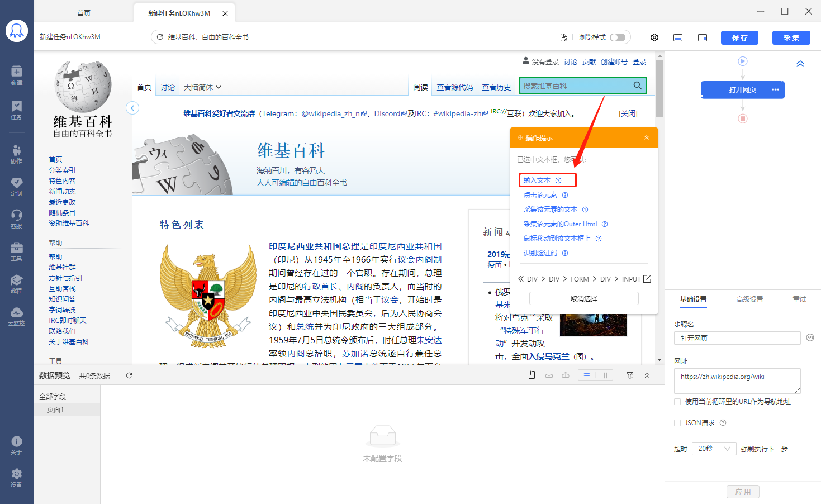
Task: Open Wikipedia 查看历史 tab
Action: tap(496, 87)
